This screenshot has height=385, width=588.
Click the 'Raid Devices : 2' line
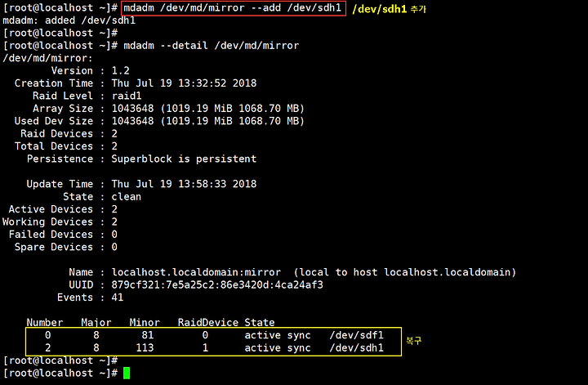pos(69,134)
